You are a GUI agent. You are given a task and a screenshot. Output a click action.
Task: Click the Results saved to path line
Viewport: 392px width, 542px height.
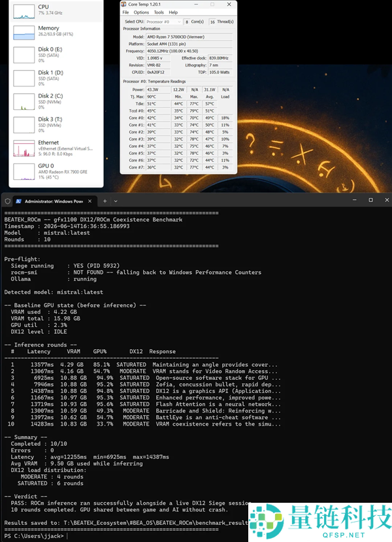pos(126,523)
